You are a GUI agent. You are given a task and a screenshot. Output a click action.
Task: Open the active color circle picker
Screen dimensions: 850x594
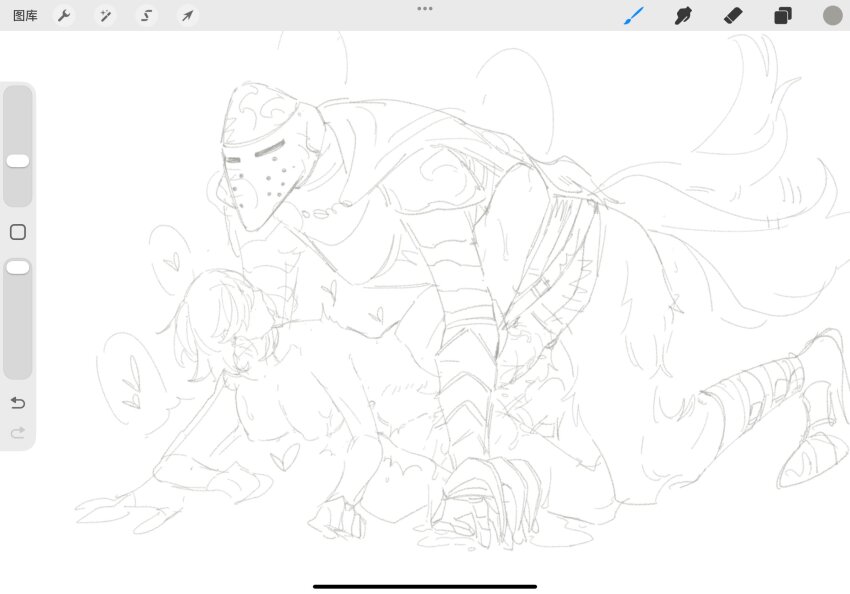pyautogui.click(x=832, y=16)
